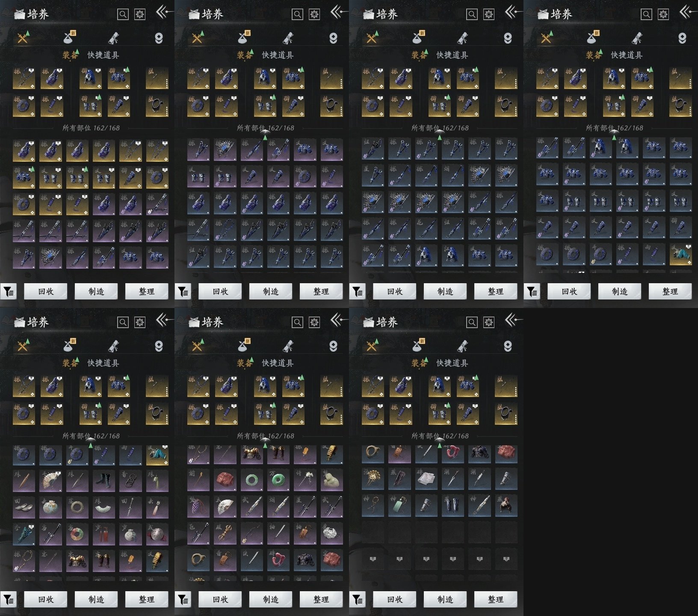This screenshot has width=698, height=616.
Task: Open gear settings in the top-right panel
Action: [x=663, y=15]
